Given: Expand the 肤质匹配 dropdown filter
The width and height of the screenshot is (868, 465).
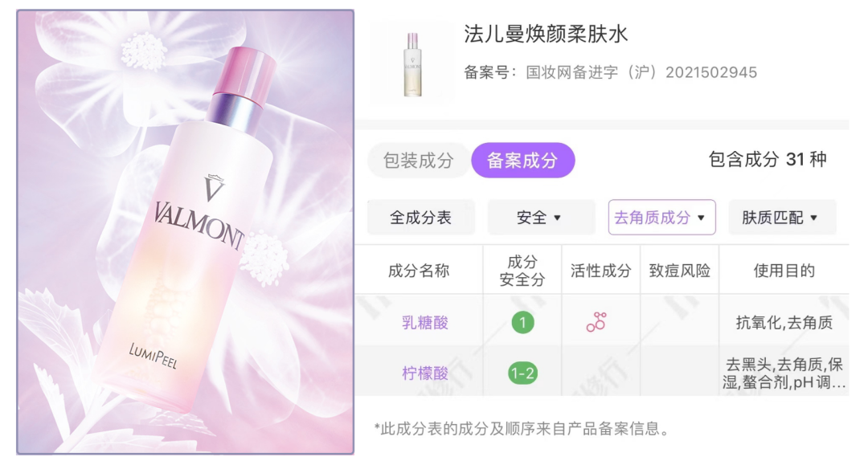Looking at the screenshot, I should 782,218.
